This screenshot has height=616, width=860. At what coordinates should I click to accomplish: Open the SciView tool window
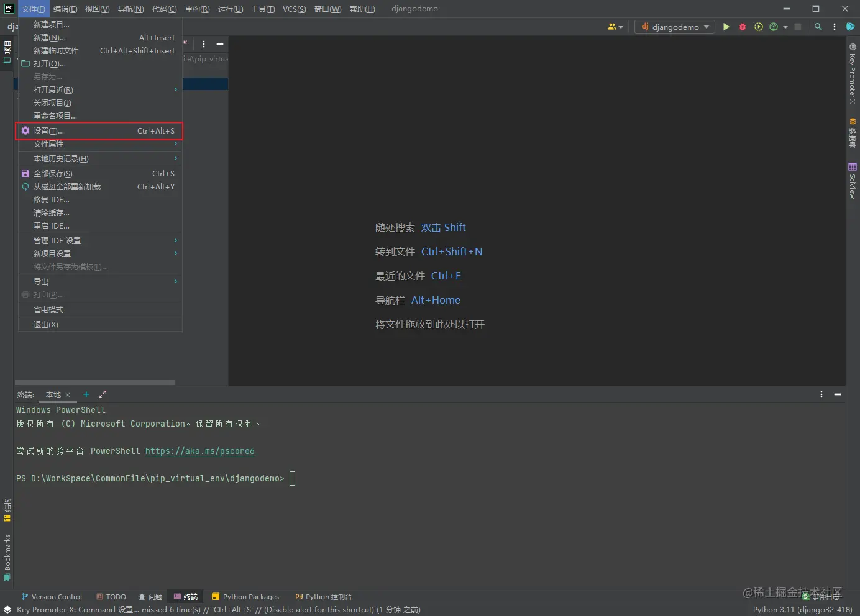[853, 180]
